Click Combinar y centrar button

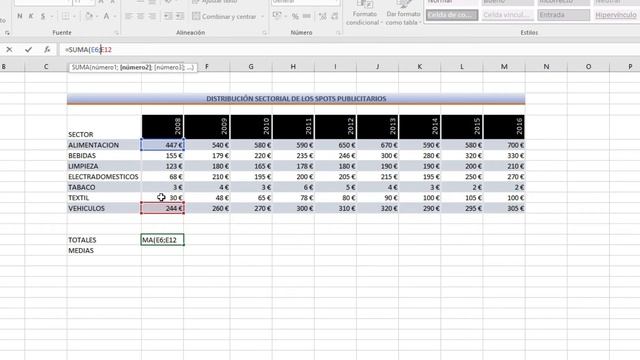tap(224, 16)
